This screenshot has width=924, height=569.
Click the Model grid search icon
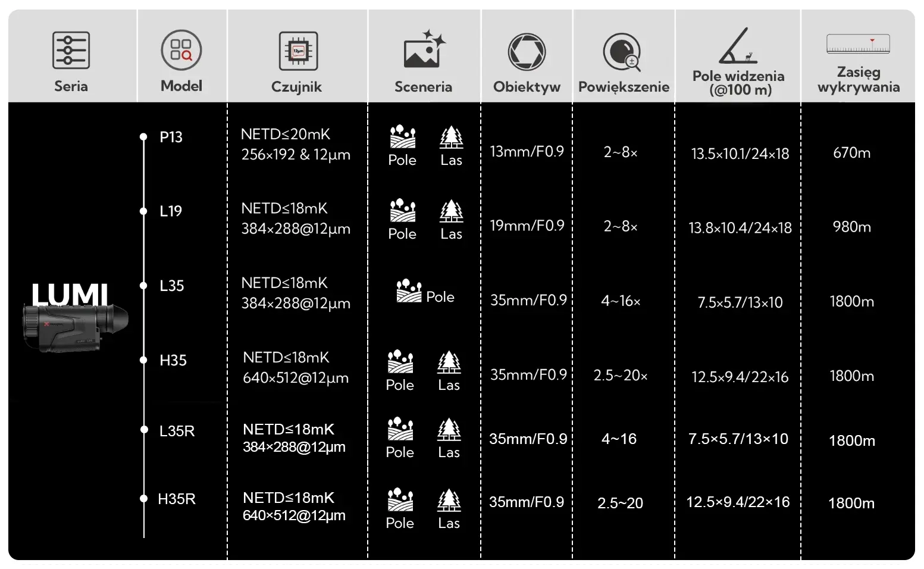[x=181, y=50]
